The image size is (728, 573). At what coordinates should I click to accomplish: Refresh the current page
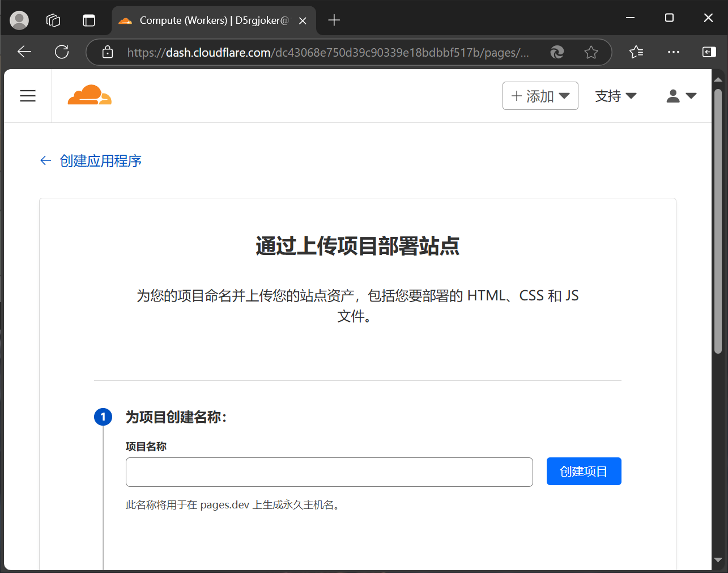[x=62, y=52]
